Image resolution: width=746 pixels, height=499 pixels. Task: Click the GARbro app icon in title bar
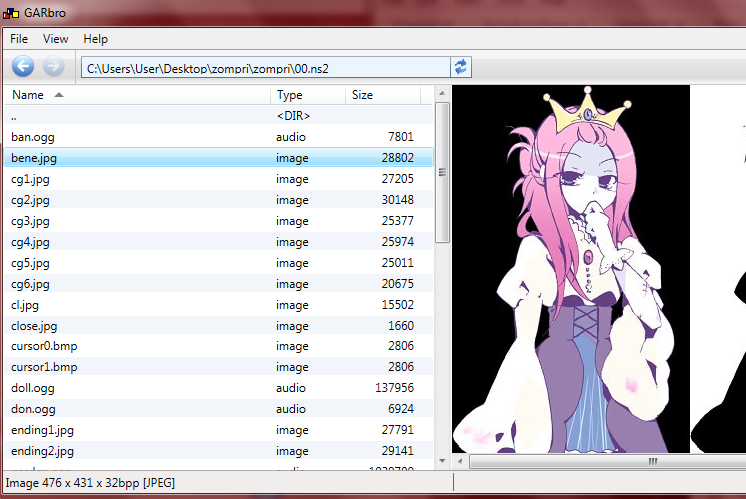tap(11, 13)
